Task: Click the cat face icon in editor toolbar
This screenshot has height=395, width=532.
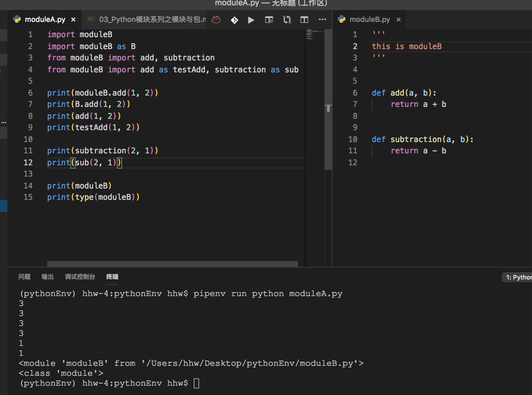Action: (x=216, y=20)
